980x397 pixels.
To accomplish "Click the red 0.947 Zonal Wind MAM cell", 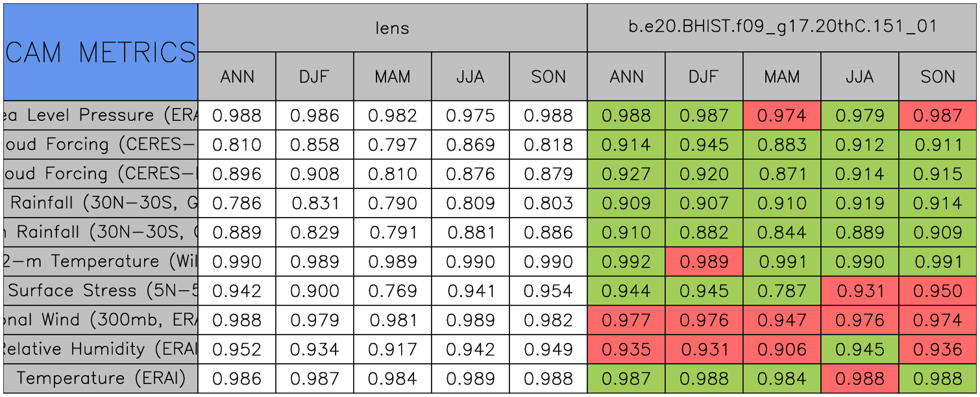I will (x=781, y=320).
